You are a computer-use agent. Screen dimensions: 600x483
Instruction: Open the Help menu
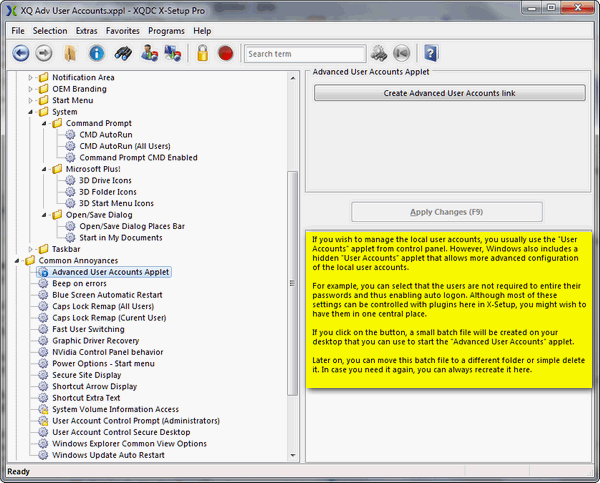pyautogui.click(x=202, y=31)
